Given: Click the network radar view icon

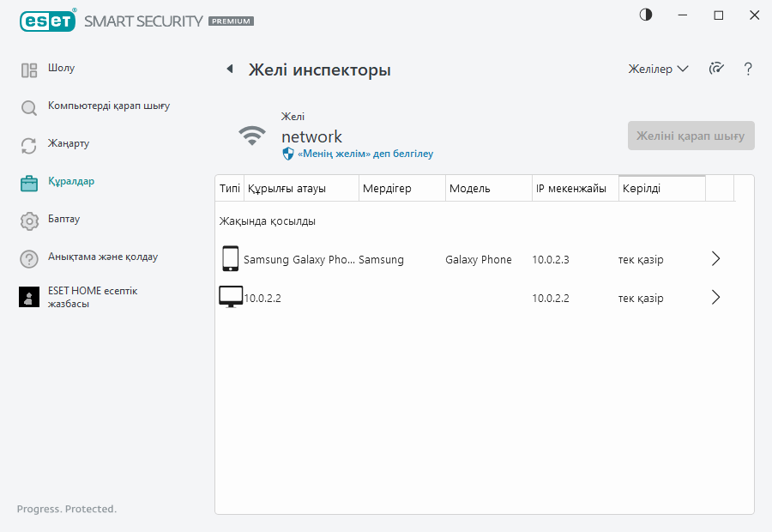Looking at the screenshot, I should [x=716, y=69].
